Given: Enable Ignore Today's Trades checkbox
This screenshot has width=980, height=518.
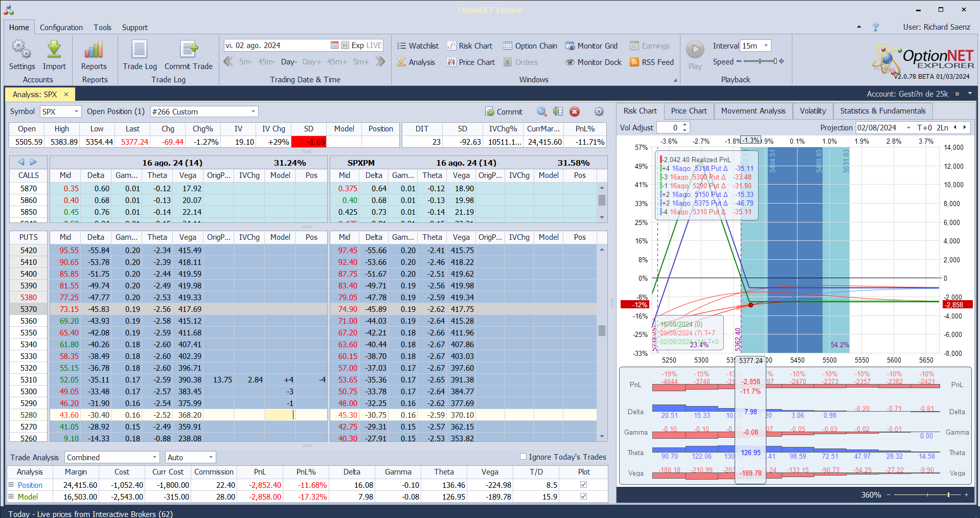Looking at the screenshot, I should click(523, 457).
